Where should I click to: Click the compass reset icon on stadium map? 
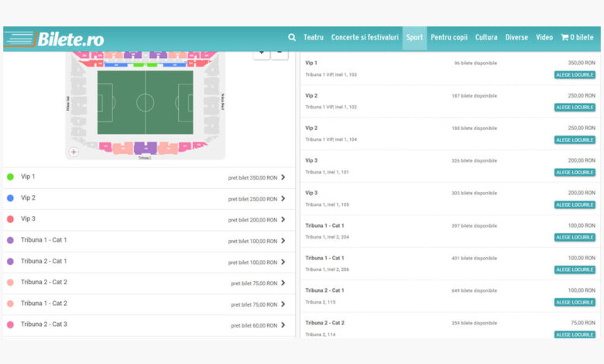coord(74,152)
